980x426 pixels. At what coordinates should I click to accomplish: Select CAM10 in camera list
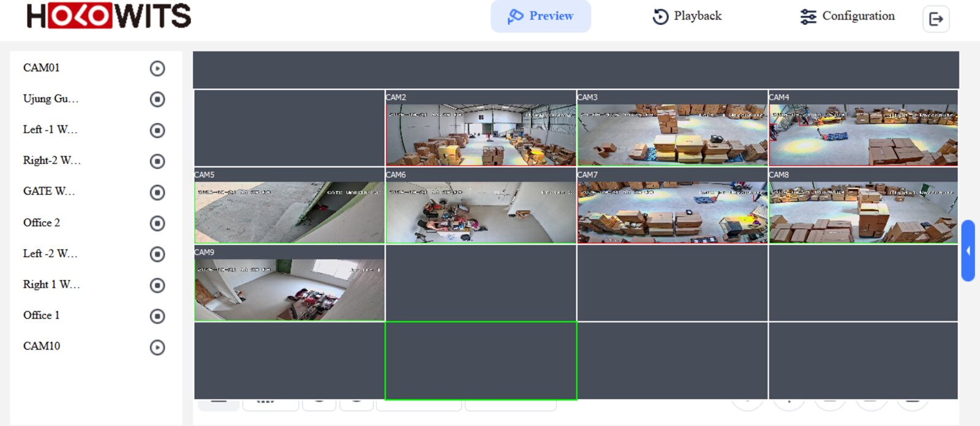pyautogui.click(x=42, y=346)
